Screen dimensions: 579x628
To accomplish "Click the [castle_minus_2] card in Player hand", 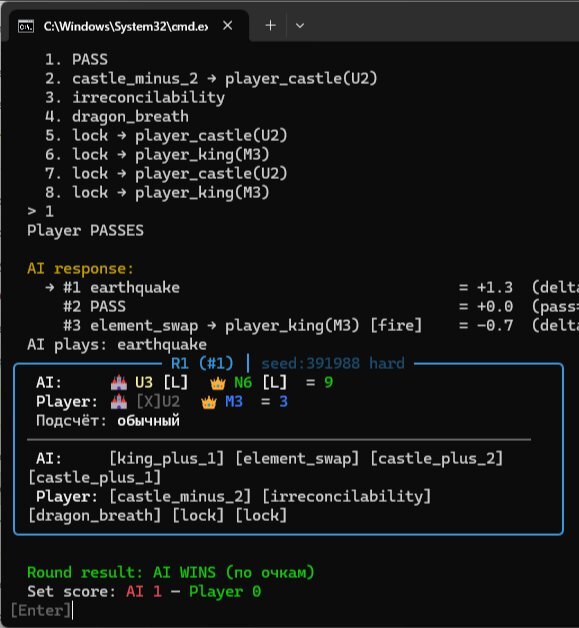I will coord(180,496).
